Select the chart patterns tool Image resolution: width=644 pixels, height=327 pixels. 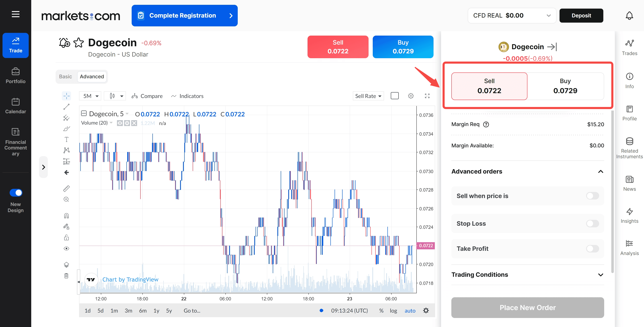click(66, 150)
